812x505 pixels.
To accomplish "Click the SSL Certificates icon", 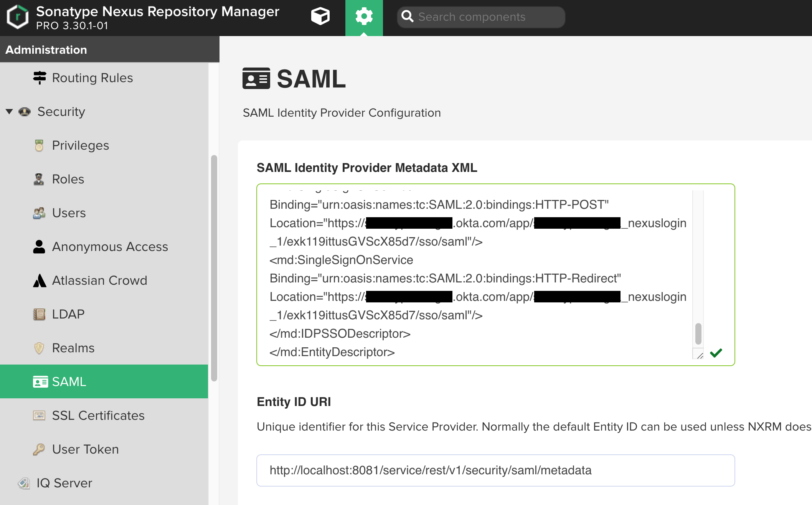I will tap(39, 416).
